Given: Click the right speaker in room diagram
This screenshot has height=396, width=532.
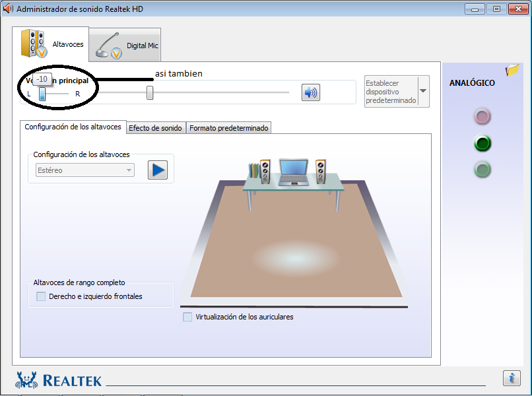Looking at the screenshot, I should point(321,172).
